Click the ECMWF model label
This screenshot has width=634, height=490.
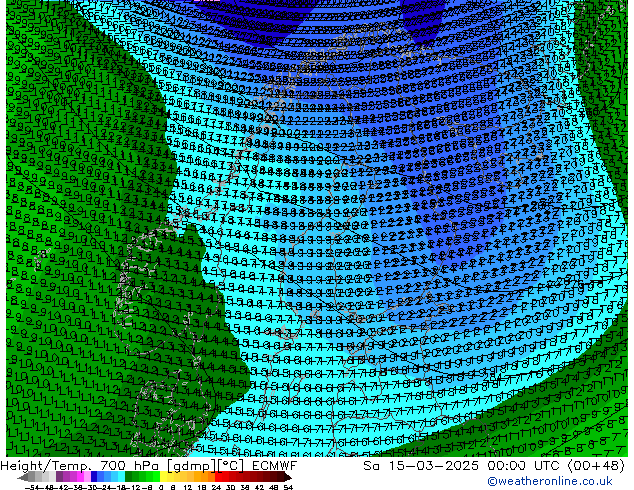275,466
